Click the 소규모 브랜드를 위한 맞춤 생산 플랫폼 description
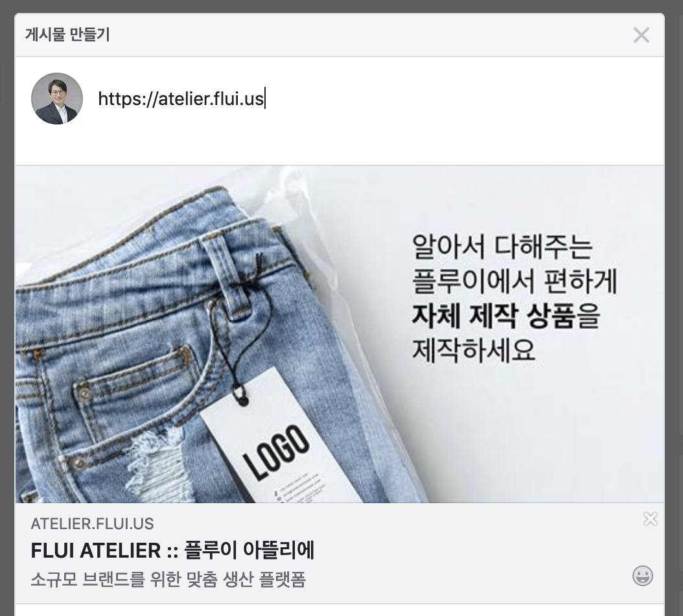The width and height of the screenshot is (683, 616). 168,580
